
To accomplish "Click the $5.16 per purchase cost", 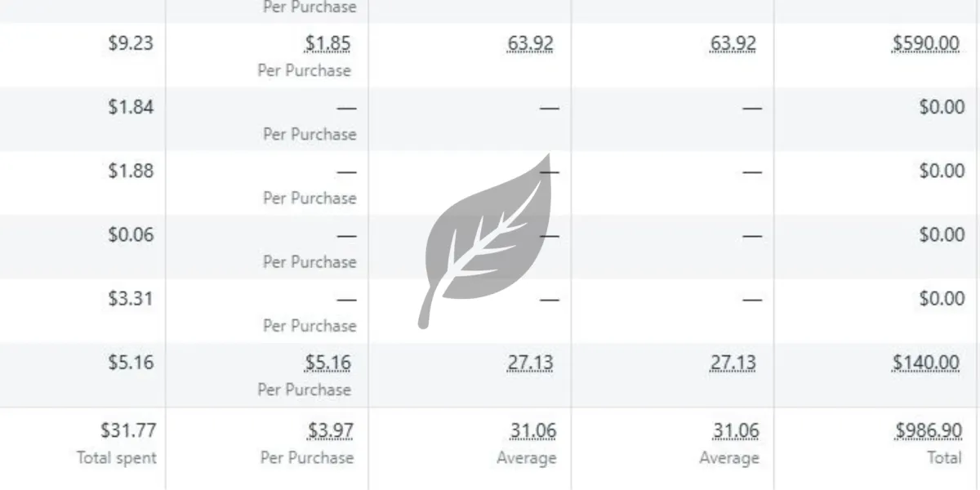I will [329, 362].
